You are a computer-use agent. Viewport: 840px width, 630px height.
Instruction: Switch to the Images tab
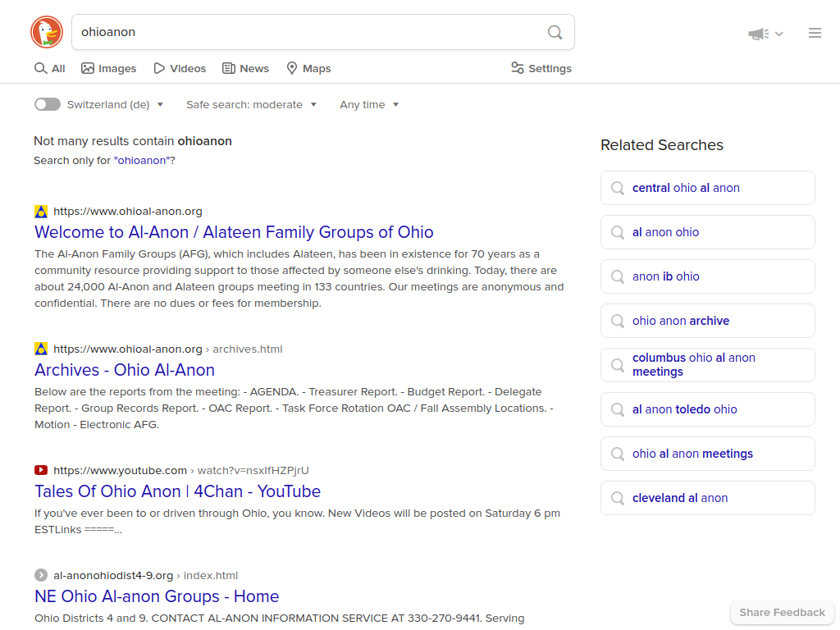pyautogui.click(x=109, y=69)
